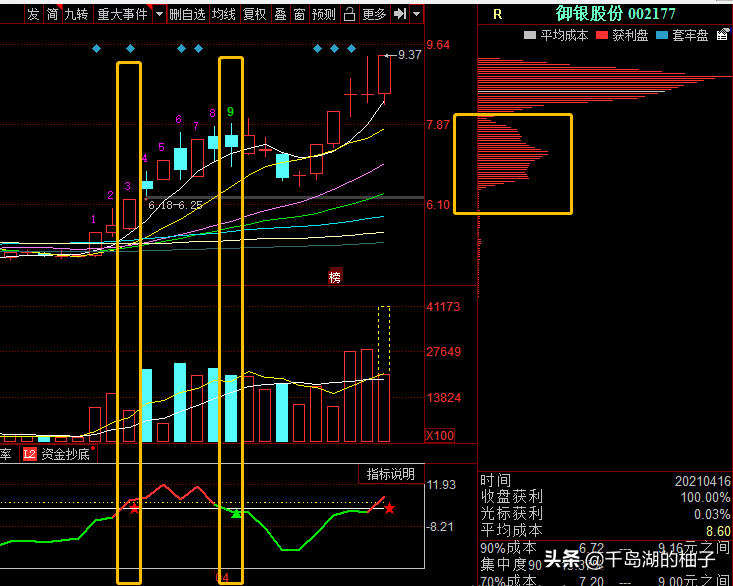This screenshot has width=733, height=586.
Task: Click the 13824 volume axis label
Action: click(x=443, y=398)
